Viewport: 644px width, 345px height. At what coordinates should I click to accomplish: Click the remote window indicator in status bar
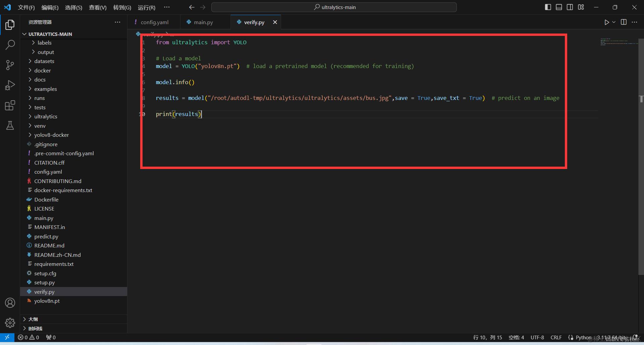click(x=7, y=337)
